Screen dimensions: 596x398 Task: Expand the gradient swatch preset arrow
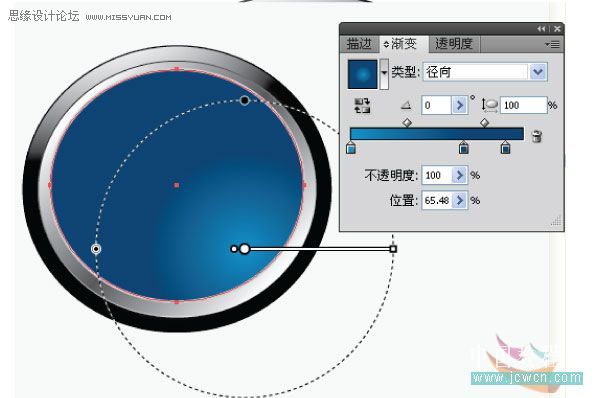[384, 73]
